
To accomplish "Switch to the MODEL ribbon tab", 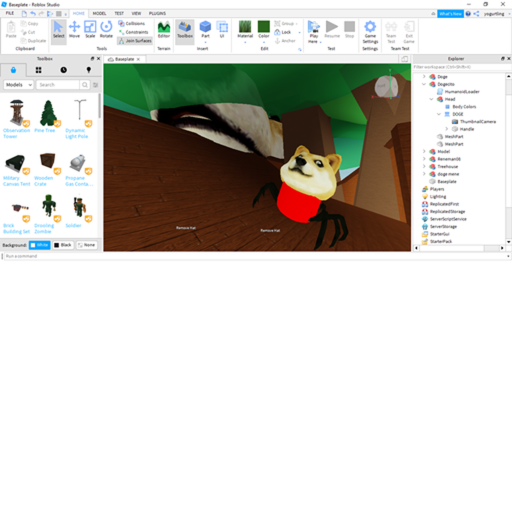I will [99, 13].
